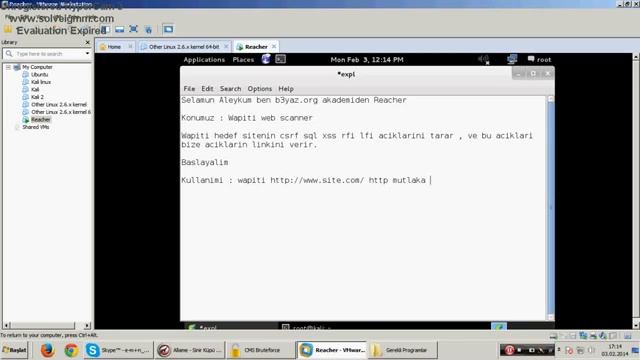Click the line 'Konumuz : Wapiti web scanner'

247,118
